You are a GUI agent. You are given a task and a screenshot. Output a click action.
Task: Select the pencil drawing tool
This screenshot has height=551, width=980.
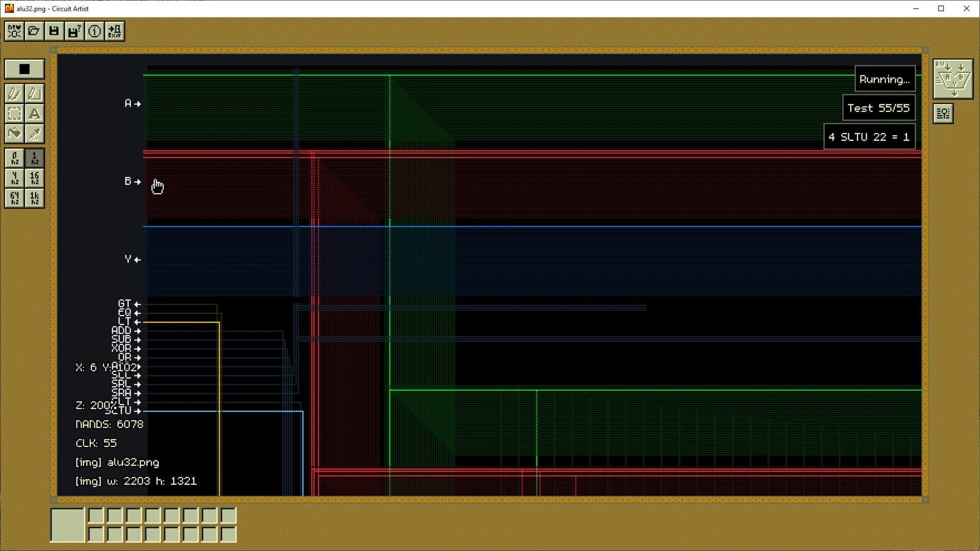[x=14, y=93]
